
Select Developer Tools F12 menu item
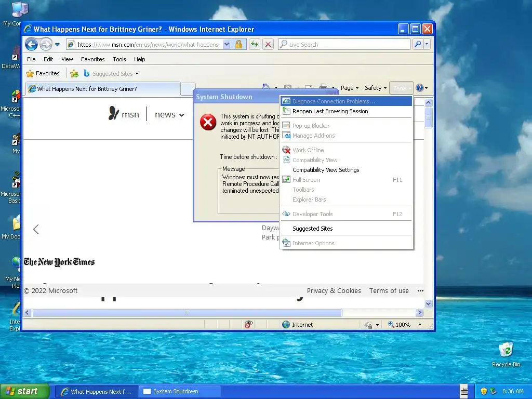pos(347,214)
